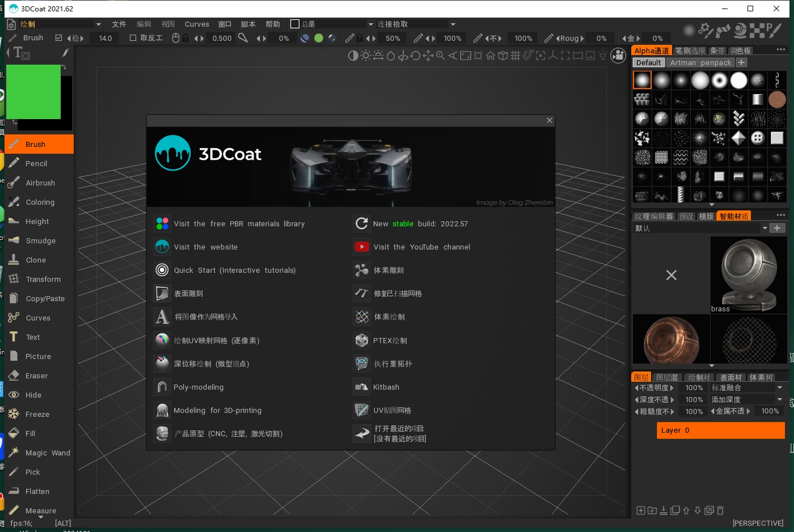Click the home view icon in viewport toolbar
The image size is (794, 532).
tap(491, 56)
